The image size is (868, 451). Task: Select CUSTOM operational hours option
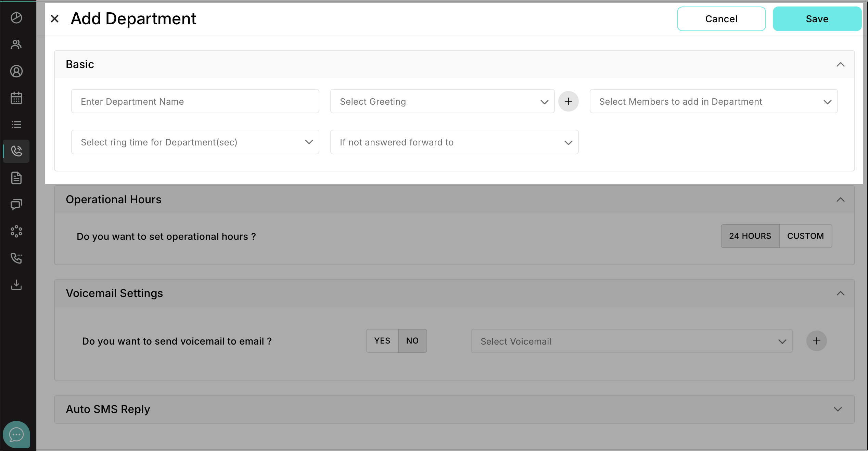click(x=805, y=236)
